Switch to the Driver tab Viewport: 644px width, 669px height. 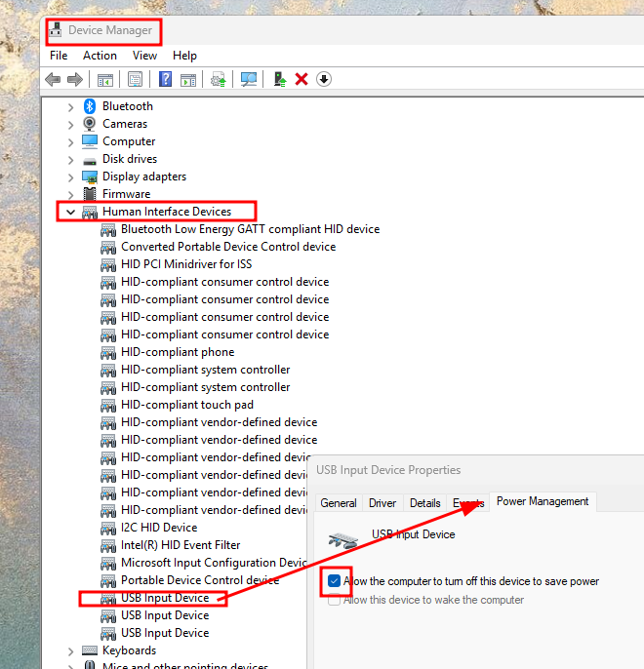pyautogui.click(x=382, y=503)
